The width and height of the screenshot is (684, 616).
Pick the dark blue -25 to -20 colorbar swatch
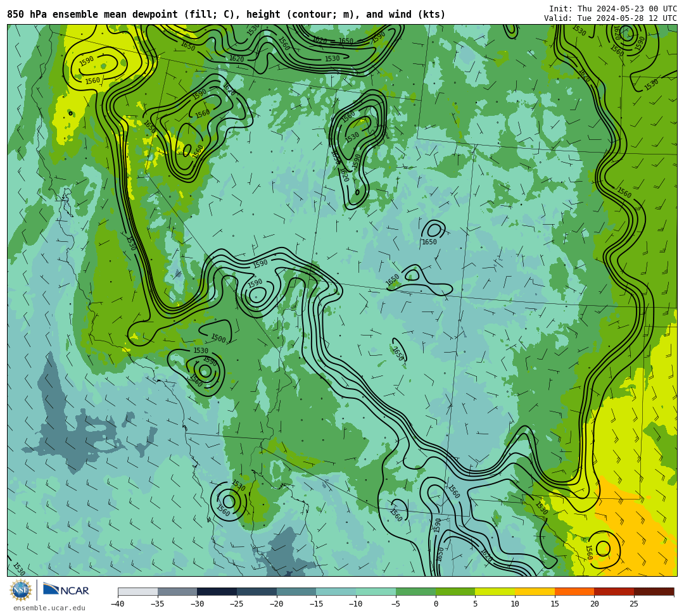(x=257, y=591)
